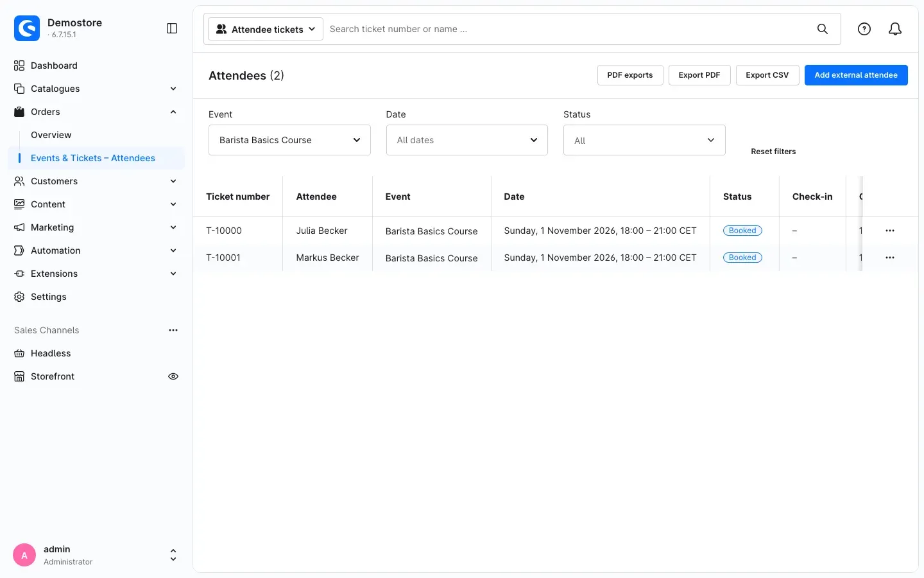The height and width of the screenshot is (578, 924).
Task: Open row actions for ticket T-10000
Action: coord(890,231)
